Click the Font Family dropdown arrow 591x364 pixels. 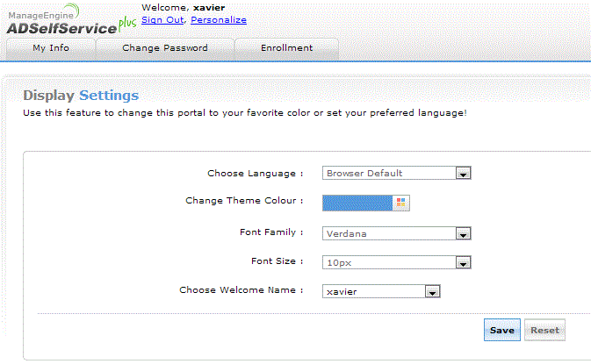point(464,233)
